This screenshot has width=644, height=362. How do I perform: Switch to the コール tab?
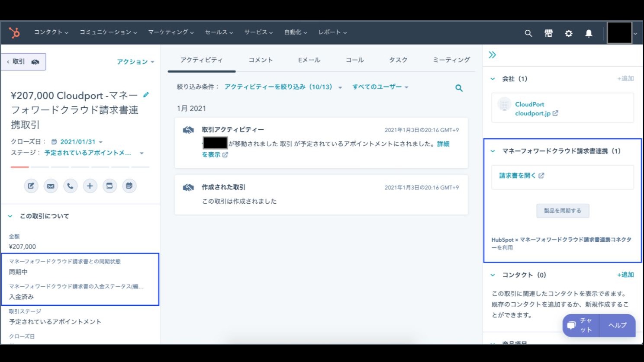coord(354,60)
